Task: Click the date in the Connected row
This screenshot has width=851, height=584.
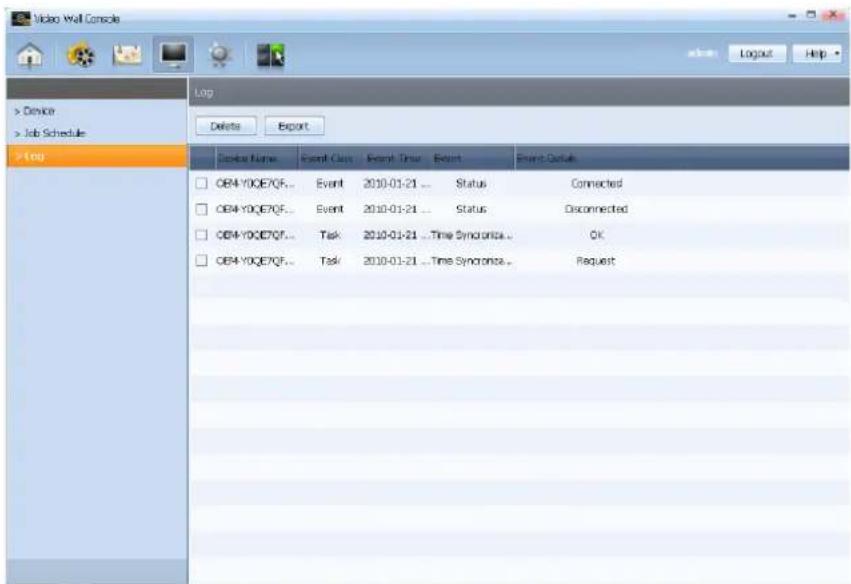Action: click(x=397, y=183)
